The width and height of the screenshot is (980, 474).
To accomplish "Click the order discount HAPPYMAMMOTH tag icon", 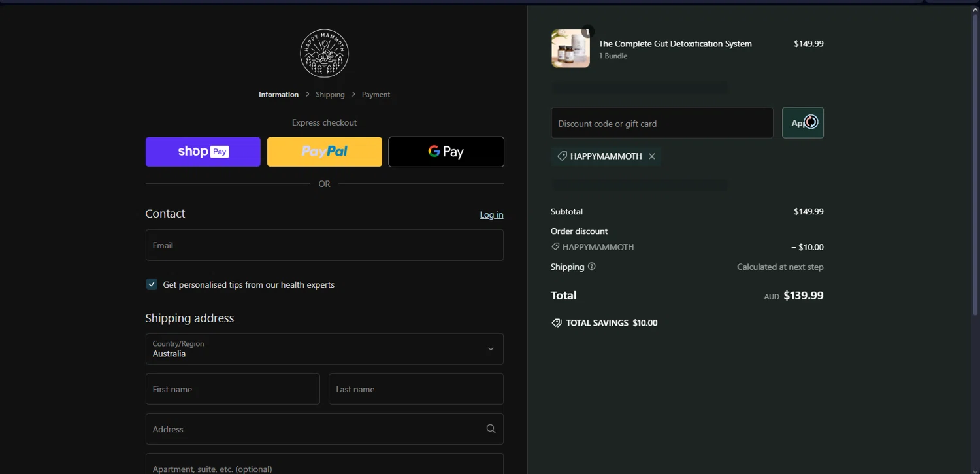I will point(555,247).
